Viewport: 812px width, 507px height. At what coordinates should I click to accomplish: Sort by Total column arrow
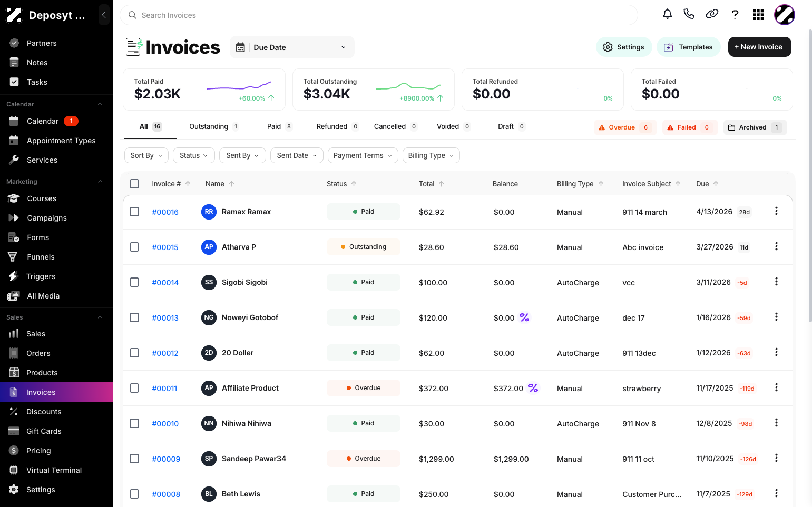(441, 184)
